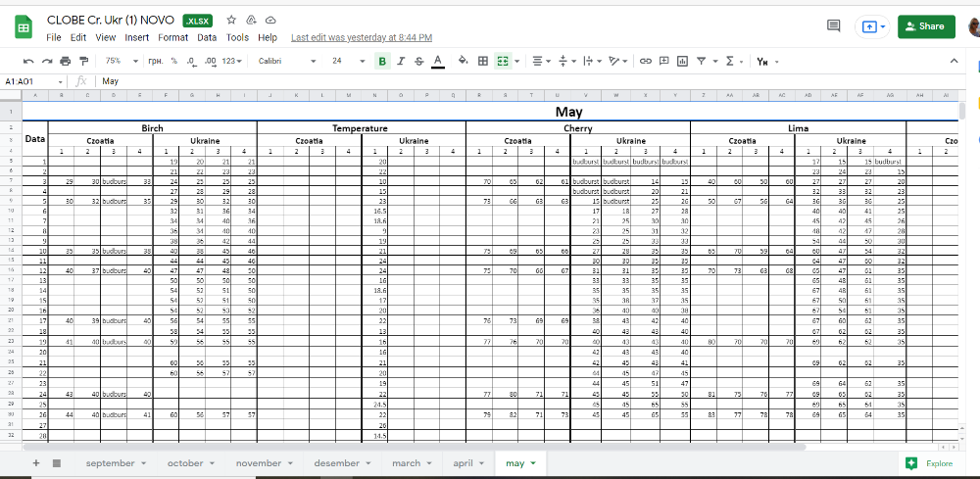Star this document
Viewport: 980px width, 479px height.
coord(231,20)
